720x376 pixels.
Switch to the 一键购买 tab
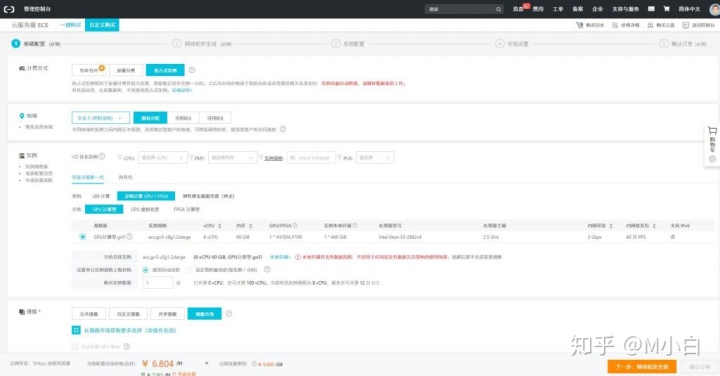click(70, 25)
